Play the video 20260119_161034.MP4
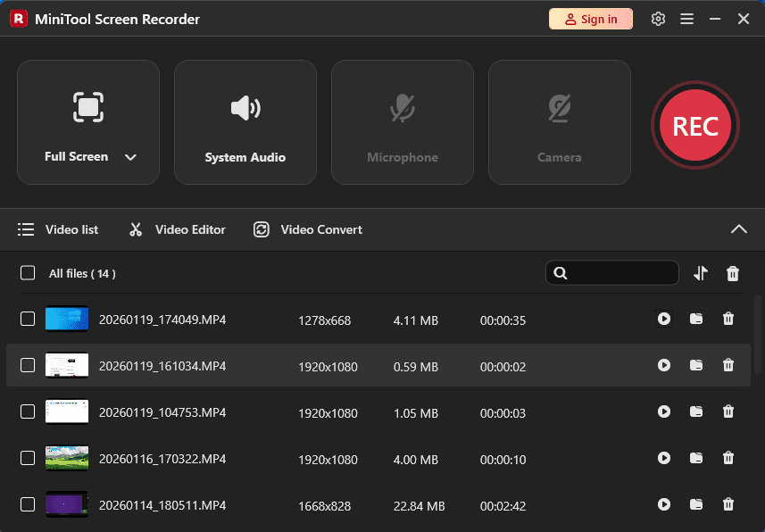765x532 pixels. pyautogui.click(x=664, y=365)
